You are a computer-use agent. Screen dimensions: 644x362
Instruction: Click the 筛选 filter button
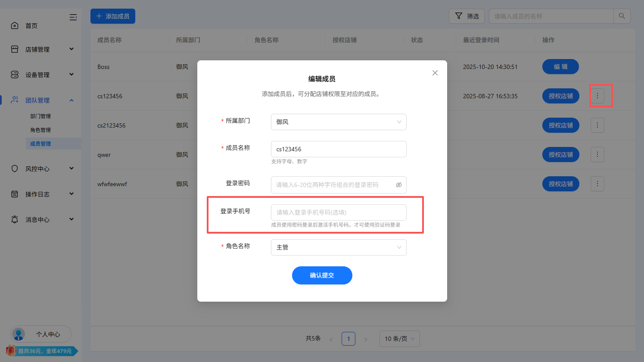click(467, 16)
